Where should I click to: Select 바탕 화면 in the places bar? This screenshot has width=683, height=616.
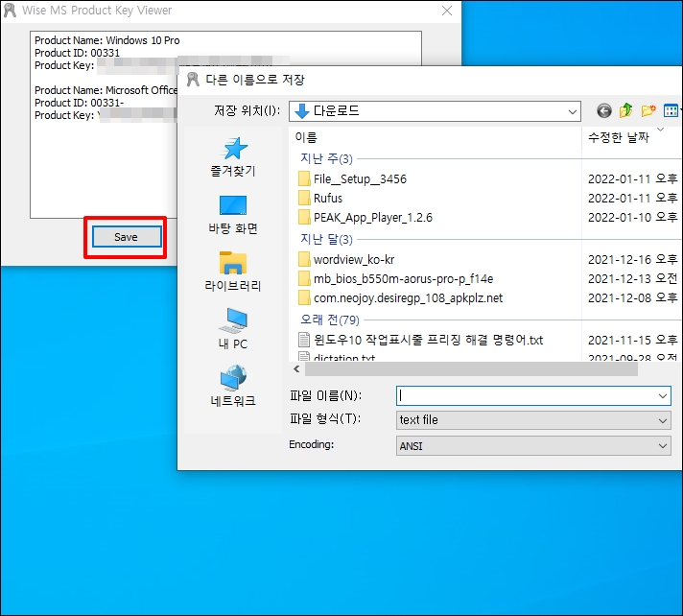point(233,215)
